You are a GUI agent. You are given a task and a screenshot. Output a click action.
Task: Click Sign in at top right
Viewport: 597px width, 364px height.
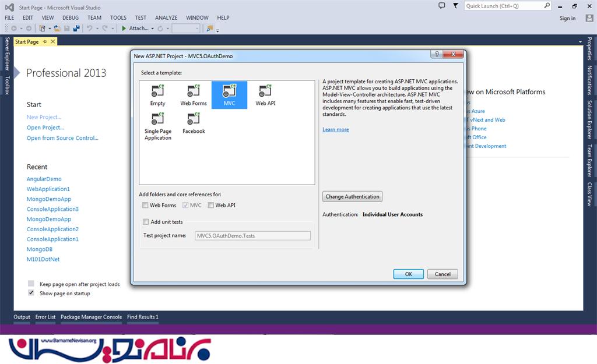click(567, 18)
